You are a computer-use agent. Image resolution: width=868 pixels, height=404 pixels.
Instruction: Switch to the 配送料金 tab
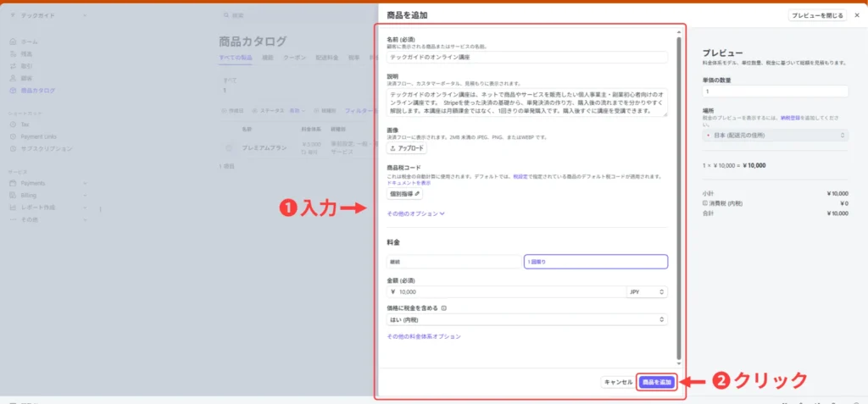[x=327, y=58]
